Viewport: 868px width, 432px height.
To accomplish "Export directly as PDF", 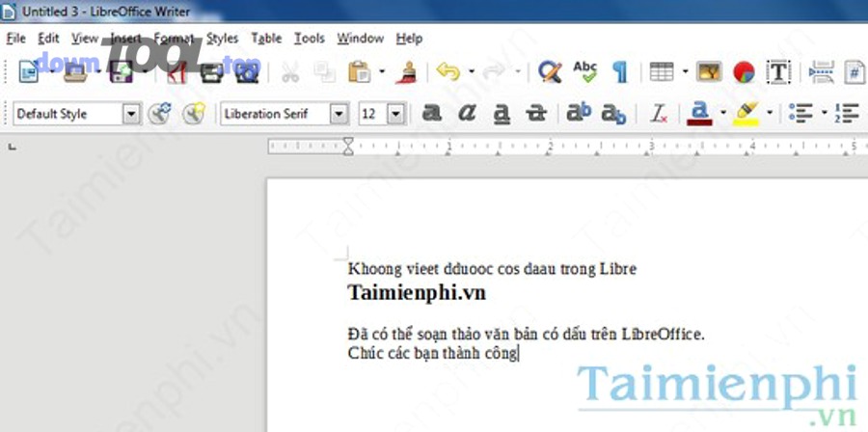I will (176, 71).
